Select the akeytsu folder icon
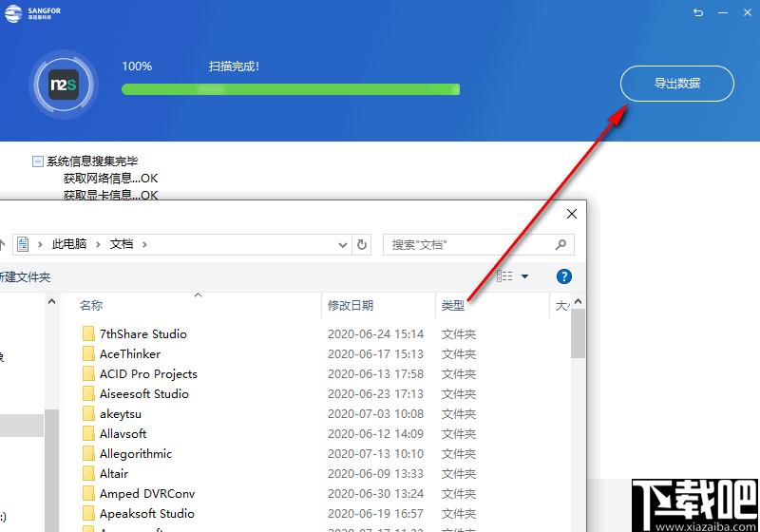This screenshot has height=532, width=760. pos(88,414)
